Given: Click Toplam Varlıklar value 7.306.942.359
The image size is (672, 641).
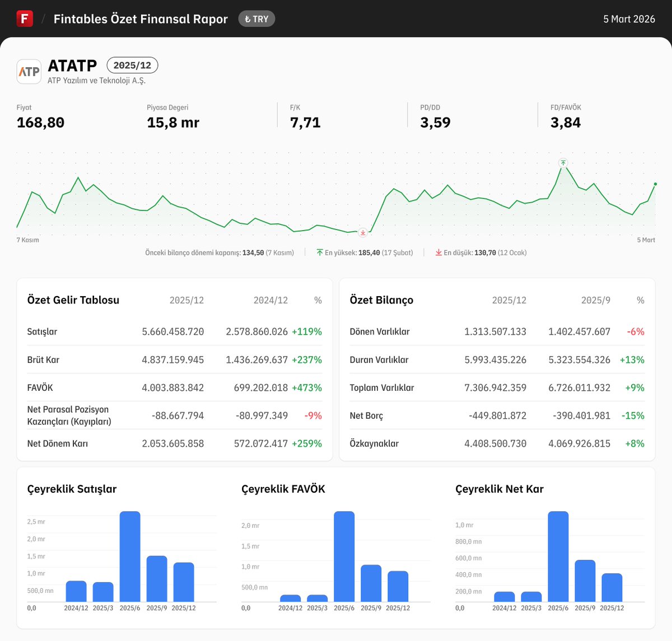Looking at the screenshot, I should 496,387.
